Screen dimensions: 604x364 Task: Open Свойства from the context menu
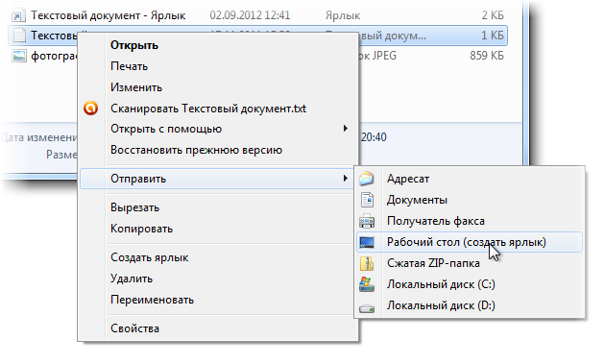pos(218,328)
